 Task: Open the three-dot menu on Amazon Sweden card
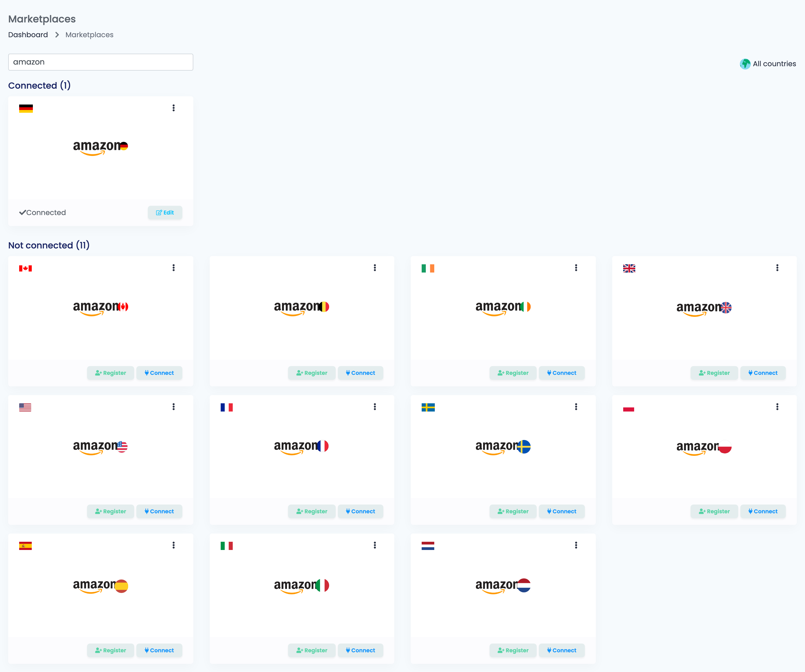click(x=576, y=407)
